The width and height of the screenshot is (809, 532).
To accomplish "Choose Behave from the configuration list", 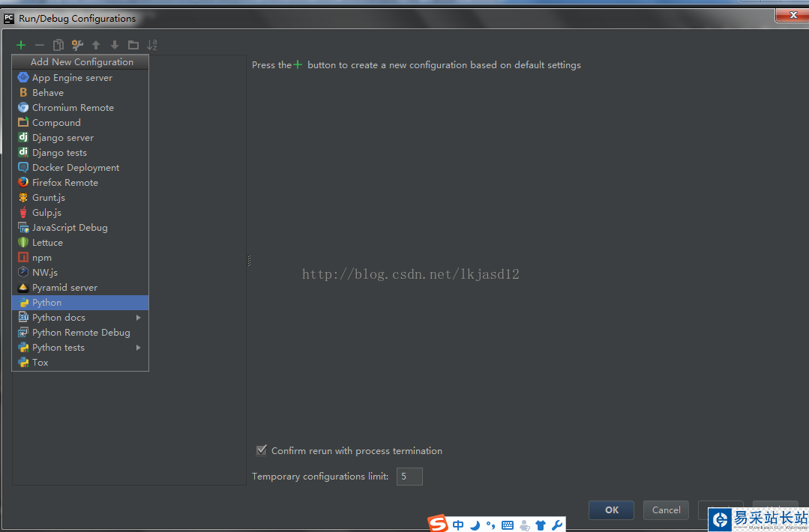I will click(80, 93).
